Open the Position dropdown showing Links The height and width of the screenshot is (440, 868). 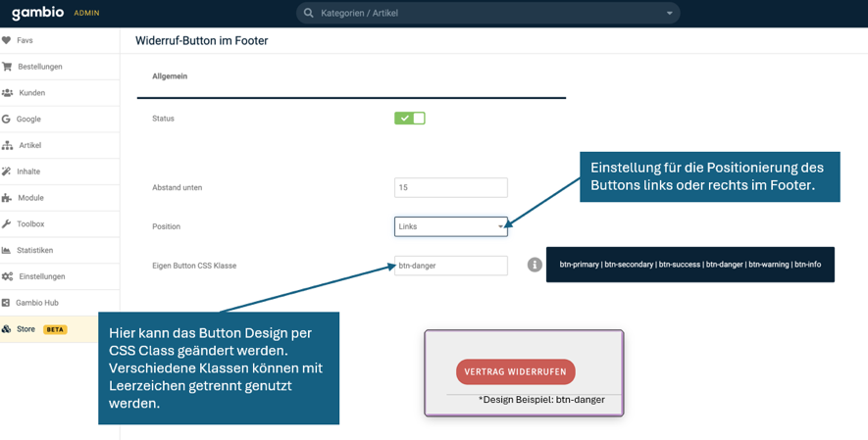click(450, 226)
